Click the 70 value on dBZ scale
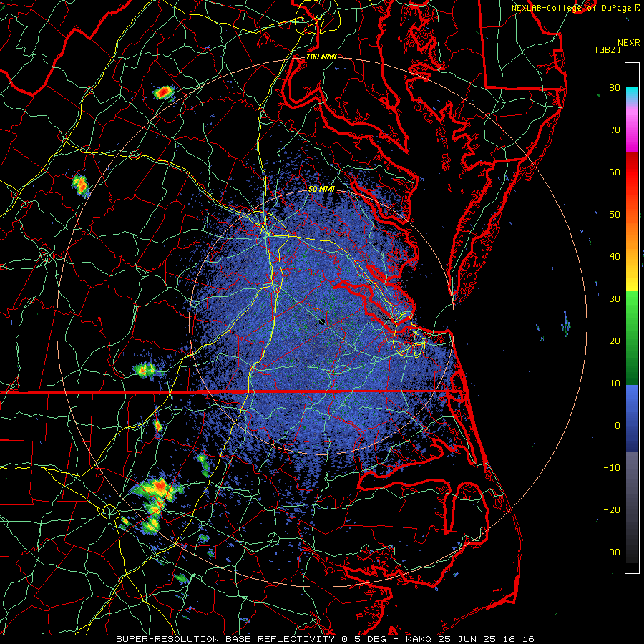Image resolution: width=644 pixels, height=644 pixels. 615,130
